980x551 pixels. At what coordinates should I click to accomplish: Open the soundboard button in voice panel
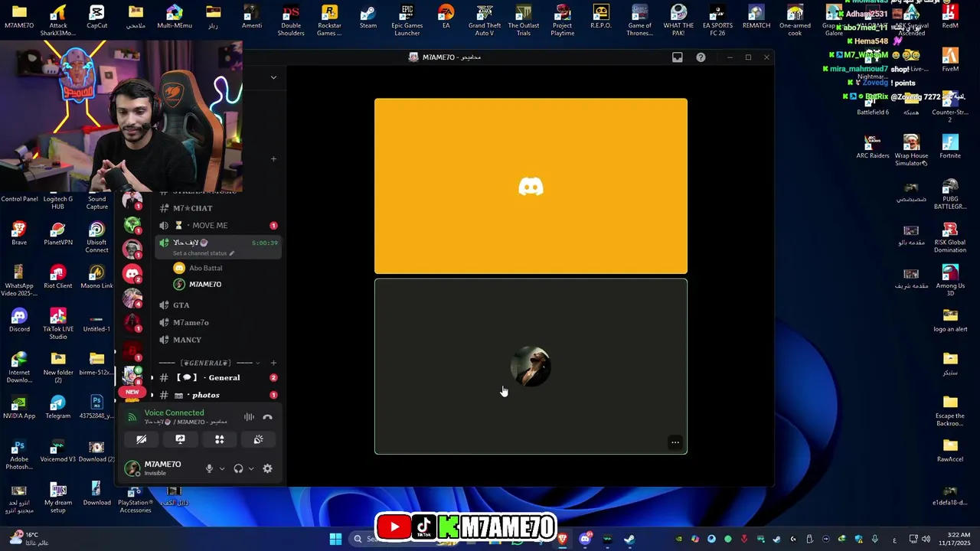258,439
